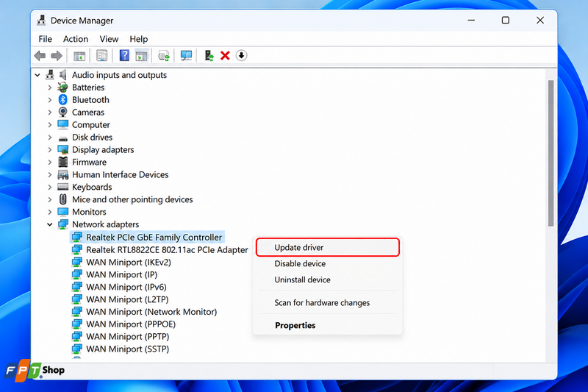This screenshot has height=392, width=588.
Task: Minimize the Device Manager window
Action: click(471, 21)
